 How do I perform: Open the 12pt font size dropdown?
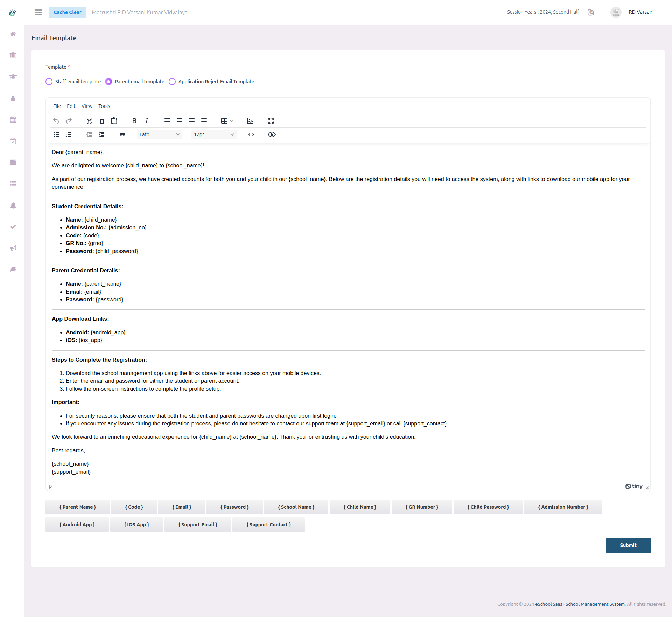(213, 134)
